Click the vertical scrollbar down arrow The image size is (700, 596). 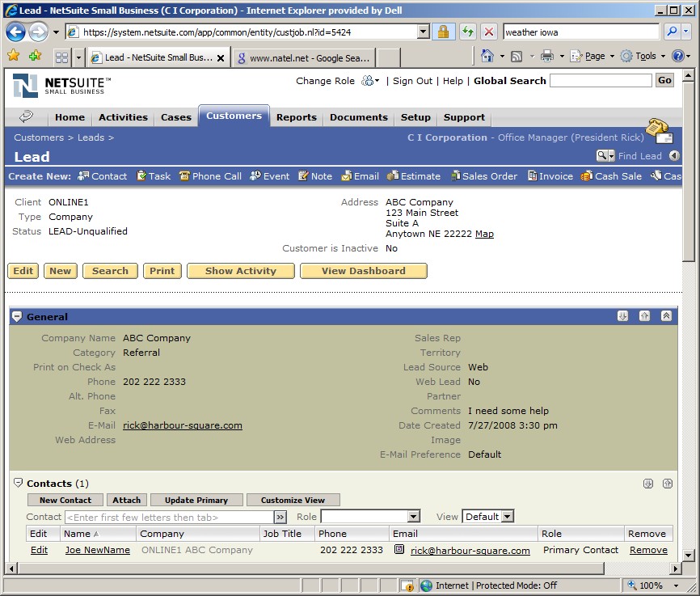(688, 556)
